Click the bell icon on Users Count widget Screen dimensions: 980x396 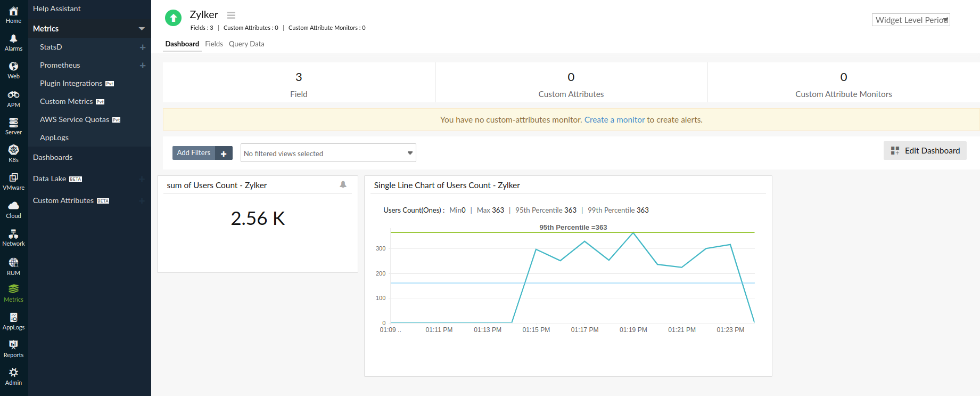tap(343, 185)
